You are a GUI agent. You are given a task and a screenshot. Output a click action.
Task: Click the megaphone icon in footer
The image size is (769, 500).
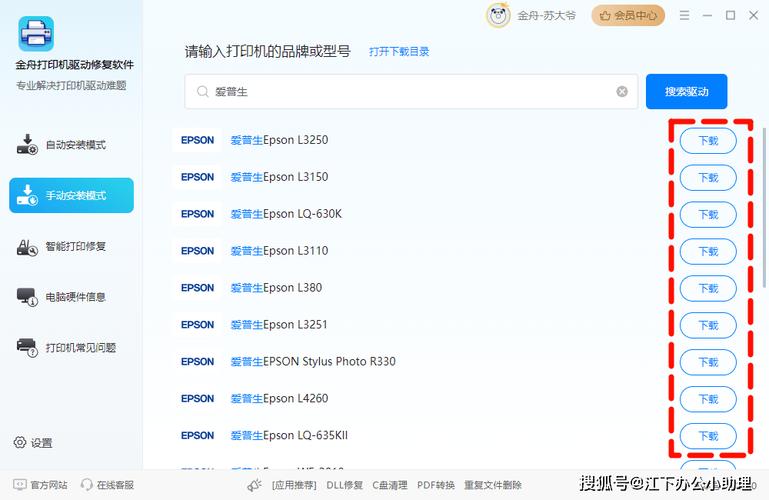pyautogui.click(x=255, y=485)
